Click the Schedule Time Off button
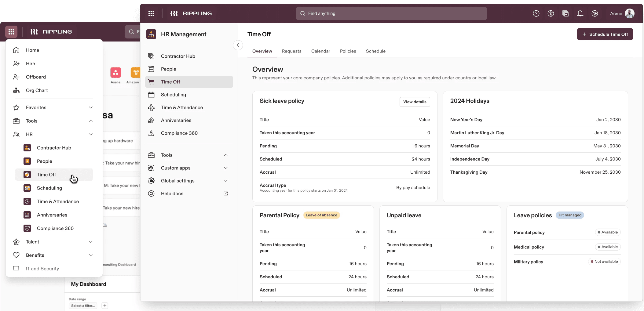Image resolution: width=644 pixels, height=311 pixels. [605, 34]
